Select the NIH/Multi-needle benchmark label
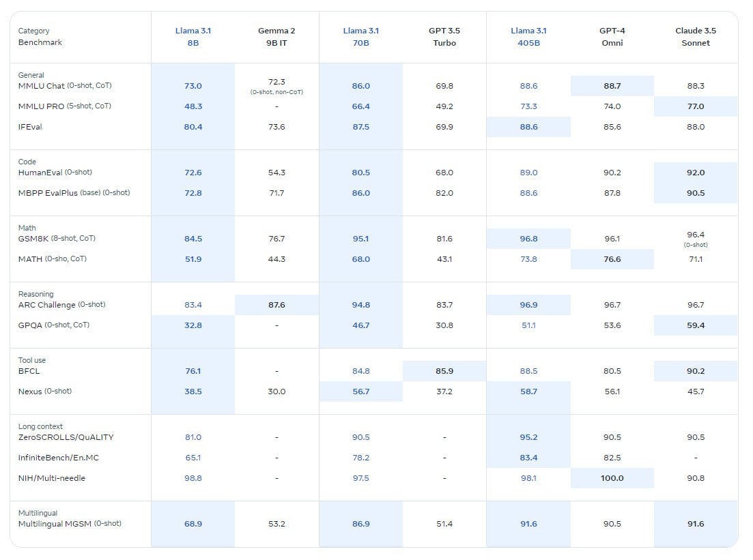The width and height of the screenshot is (753, 560). point(51,478)
